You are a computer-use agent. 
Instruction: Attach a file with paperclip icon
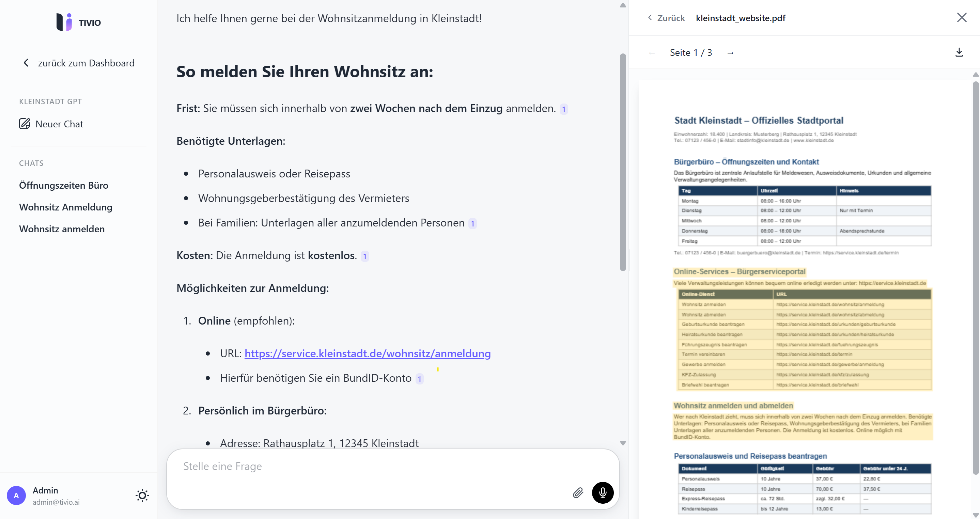578,493
